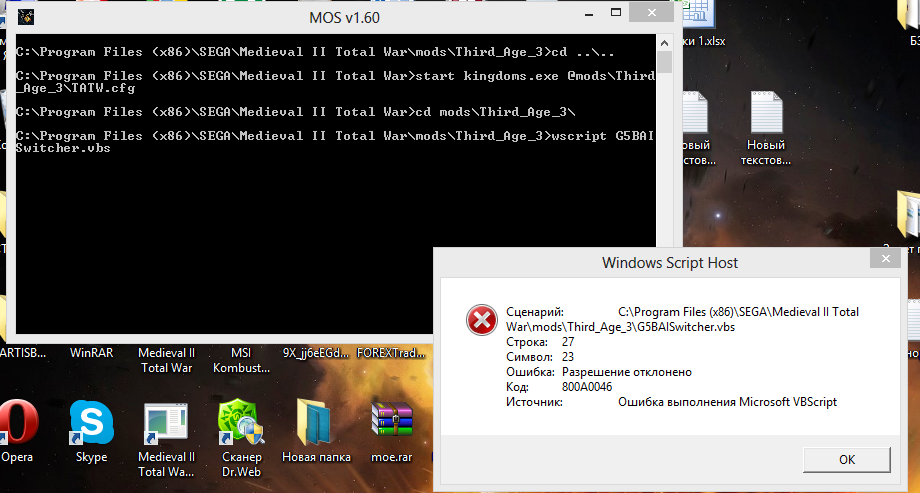
Task: Select MSI Kombust... desktop icon label
Action: click(241, 360)
